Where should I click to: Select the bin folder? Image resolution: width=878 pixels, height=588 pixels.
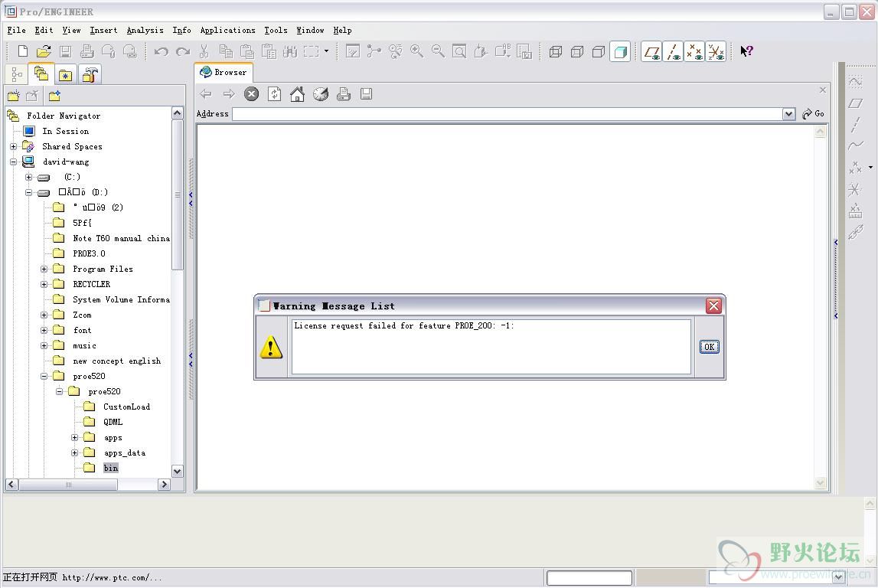111,468
